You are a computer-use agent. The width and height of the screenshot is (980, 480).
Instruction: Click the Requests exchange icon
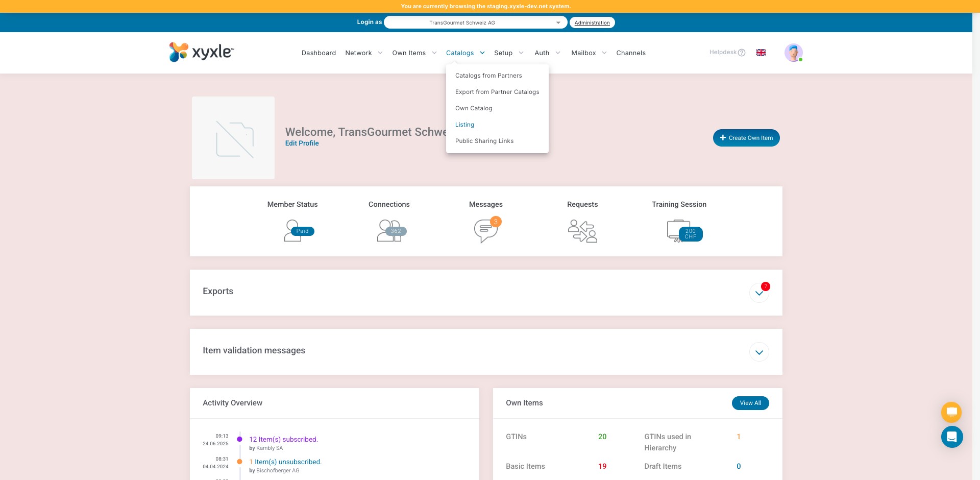click(582, 231)
